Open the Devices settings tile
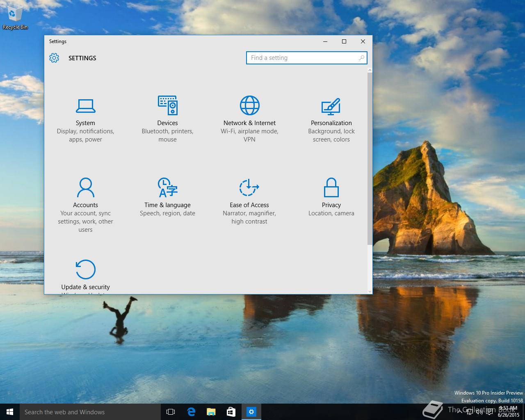Image resolution: width=525 pixels, height=420 pixels. [x=167, y=119]
